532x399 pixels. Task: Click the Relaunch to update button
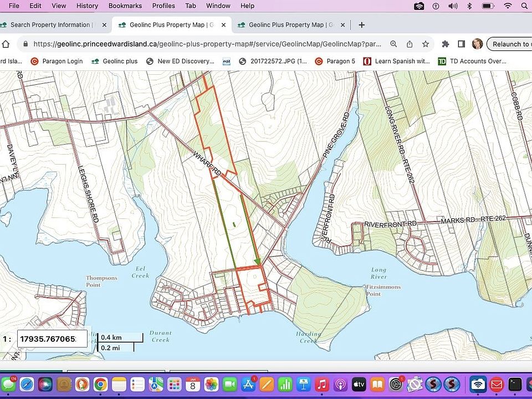[x=510, y=44]
